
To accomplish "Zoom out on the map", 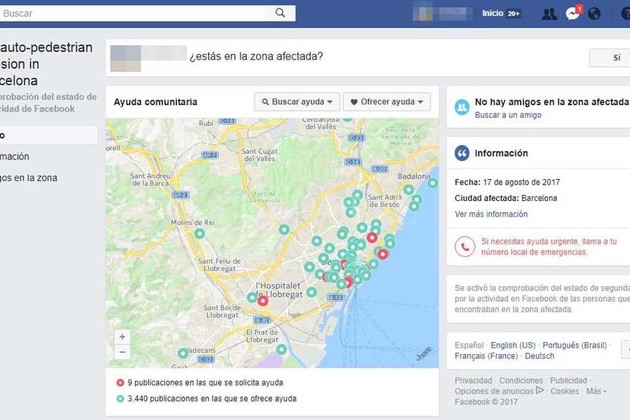I will 122,352.
